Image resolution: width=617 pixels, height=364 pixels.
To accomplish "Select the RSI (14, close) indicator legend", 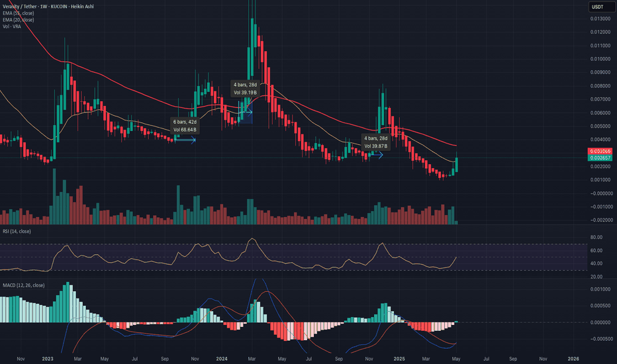I will point(17,232).
